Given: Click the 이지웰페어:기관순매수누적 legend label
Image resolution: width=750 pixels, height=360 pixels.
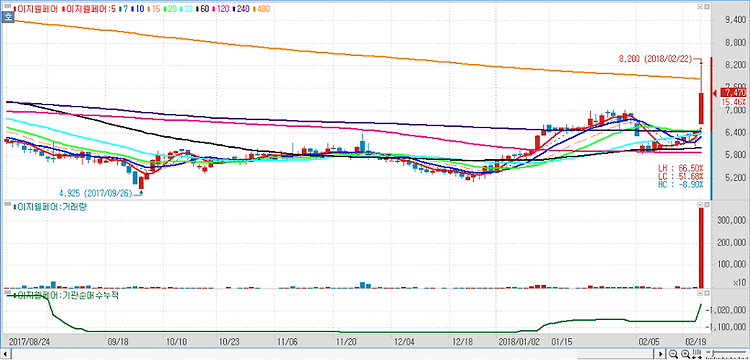Looking at the screenshot, I should coord(66,295).
